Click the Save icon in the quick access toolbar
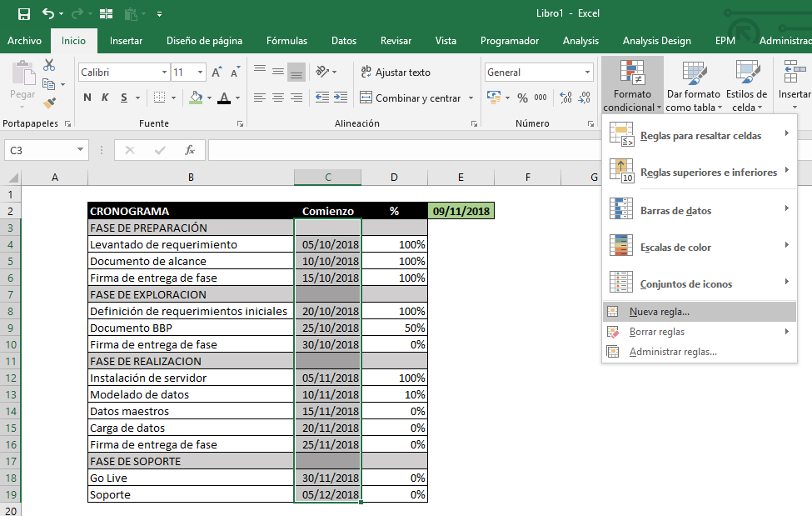 tap(23, 14)
